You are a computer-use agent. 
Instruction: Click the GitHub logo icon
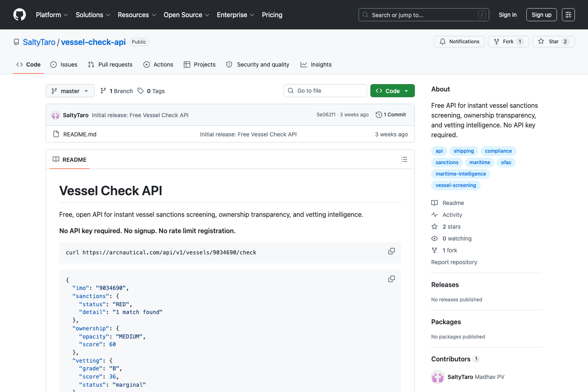[x=20, y=15]
